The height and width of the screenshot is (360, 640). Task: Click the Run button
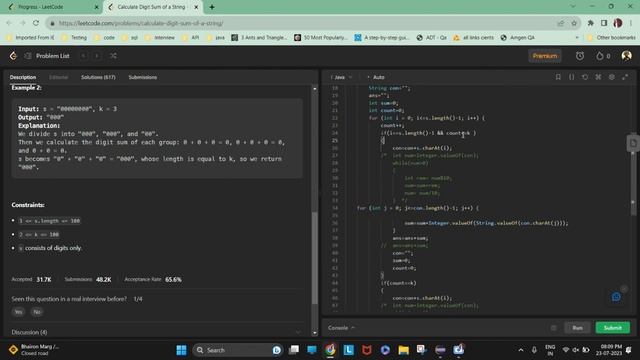point(577,328)
